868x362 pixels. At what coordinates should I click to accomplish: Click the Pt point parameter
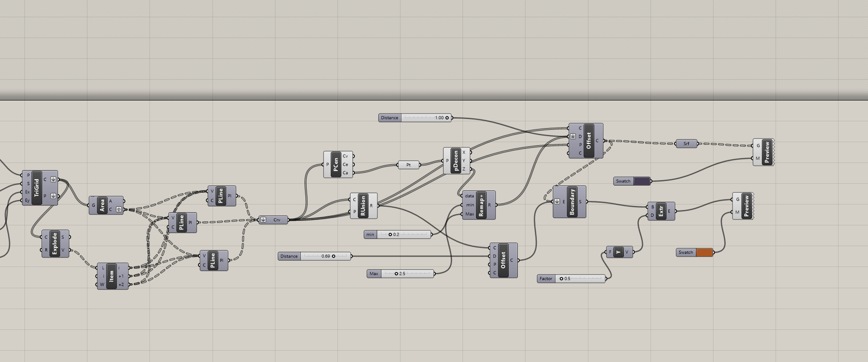(408, 165)
